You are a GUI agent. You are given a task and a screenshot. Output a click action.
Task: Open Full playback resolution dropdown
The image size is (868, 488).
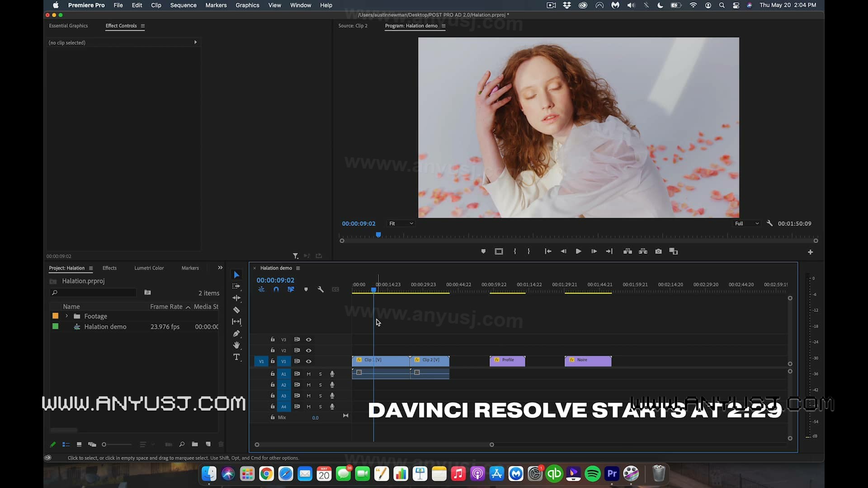pos(747,223)
